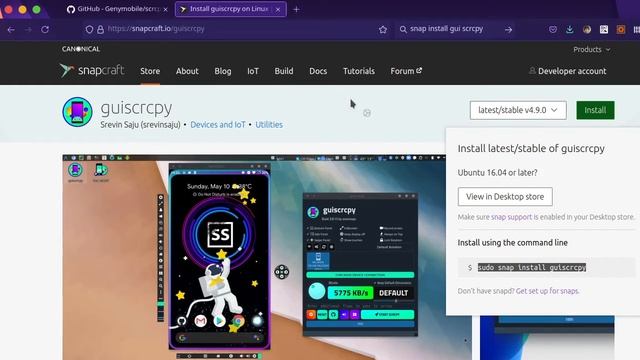The width and height of the screenshot is (640, 360).
Task: Click the browser forward arrow
Action: click(x=28, y=29)
